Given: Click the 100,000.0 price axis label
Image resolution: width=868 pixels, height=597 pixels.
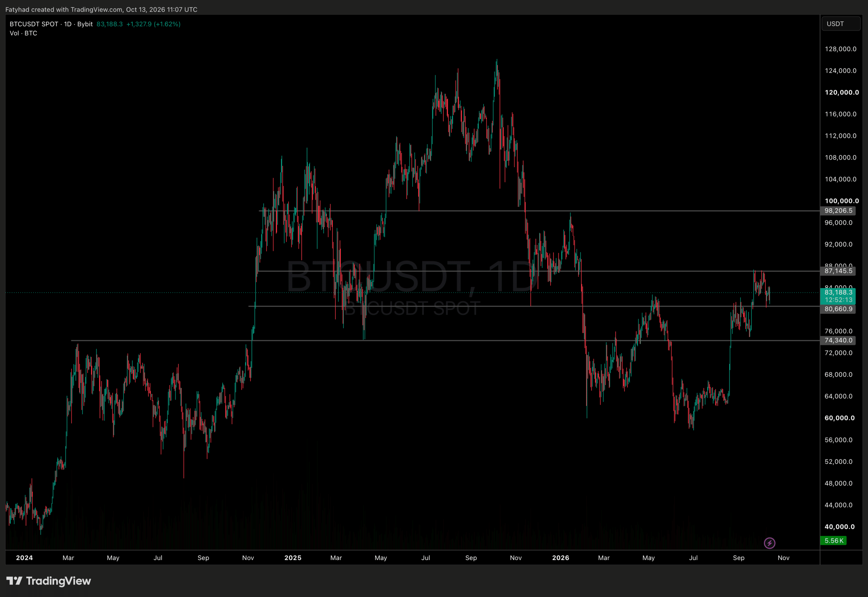Looking at the screenshot, I should tap(842, 201).
